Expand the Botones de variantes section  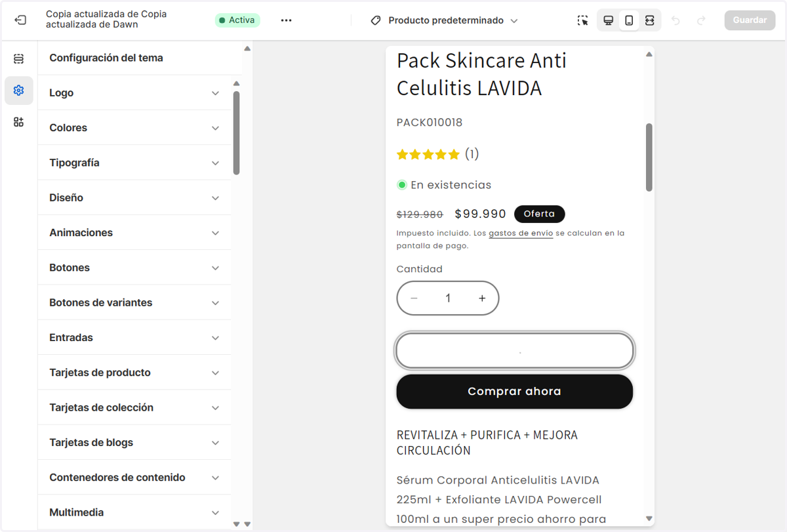(x=134, y=302)
